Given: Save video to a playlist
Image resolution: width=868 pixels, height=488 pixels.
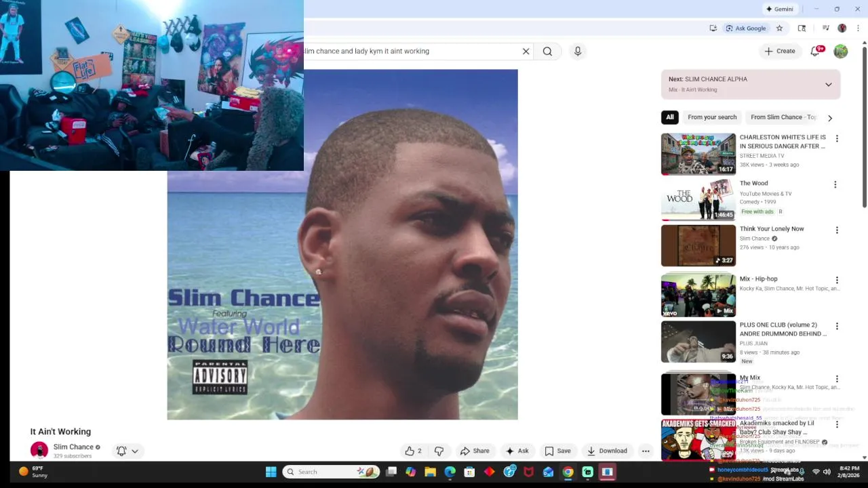Looking at the screenshot, I should coord(557,451).
